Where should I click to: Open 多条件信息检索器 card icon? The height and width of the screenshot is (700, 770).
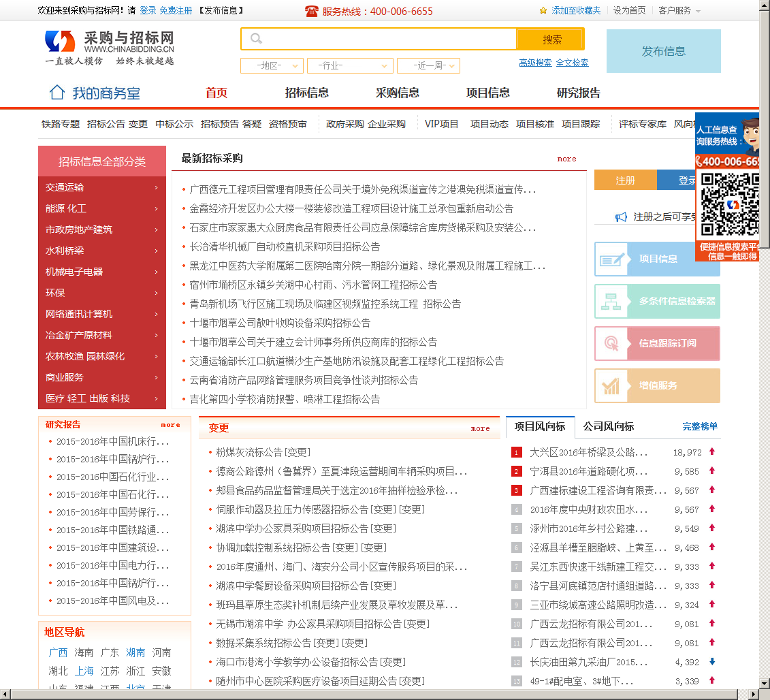point(611,301)
